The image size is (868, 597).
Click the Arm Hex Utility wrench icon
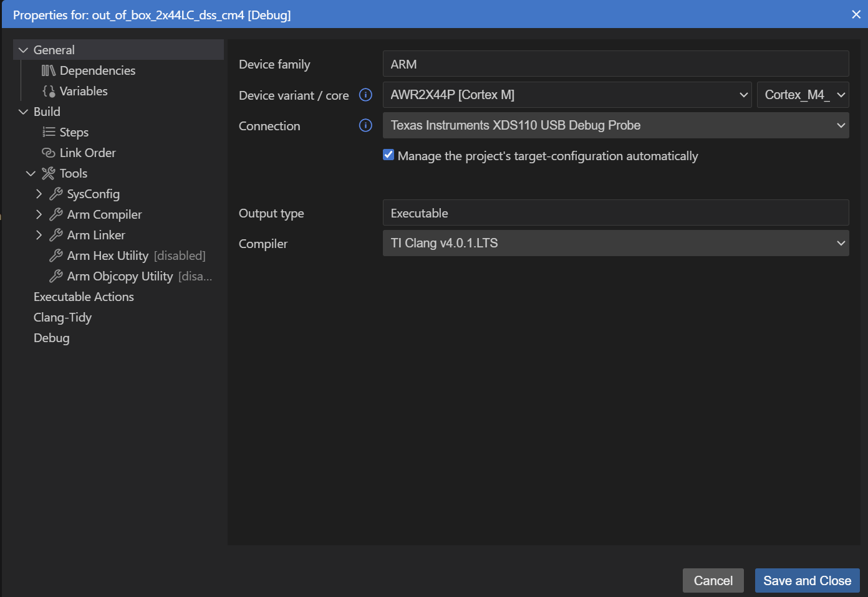point(56,256)
